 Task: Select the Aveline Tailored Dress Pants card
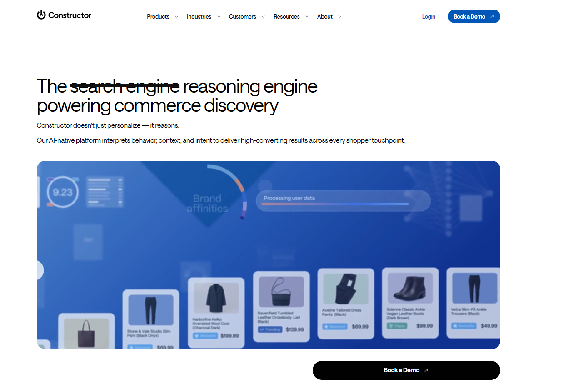[x=345, y=304]
